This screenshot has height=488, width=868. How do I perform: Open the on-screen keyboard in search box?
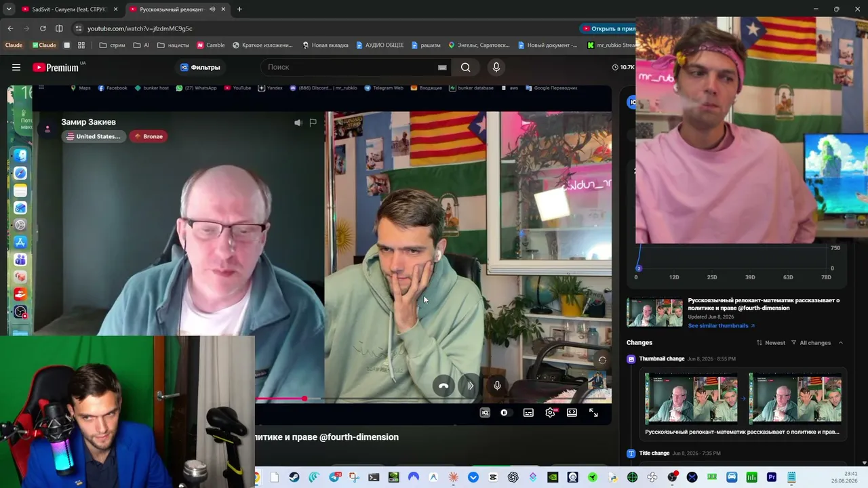442,67
